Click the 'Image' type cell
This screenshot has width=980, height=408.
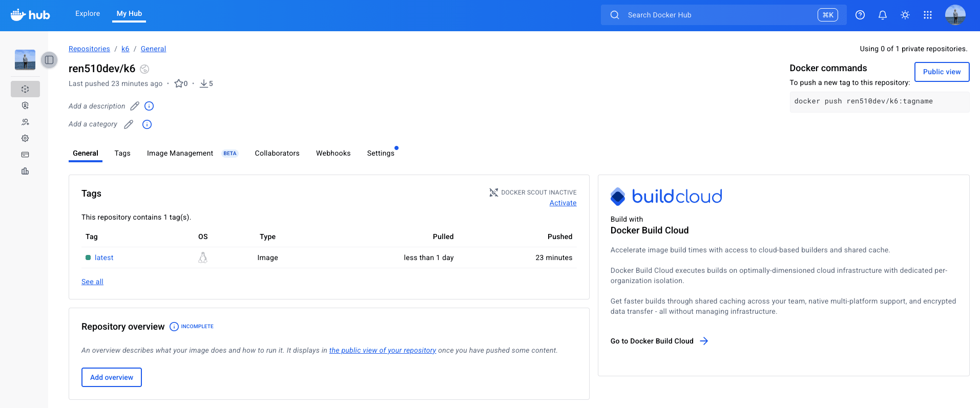click(x=268, y=257)
